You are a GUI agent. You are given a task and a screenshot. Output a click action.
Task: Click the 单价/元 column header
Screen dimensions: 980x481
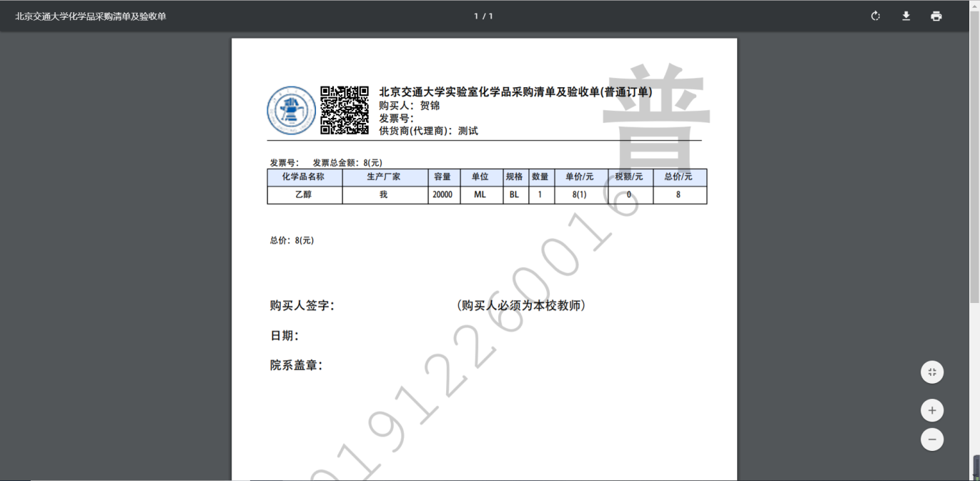(x=579, y=177)
